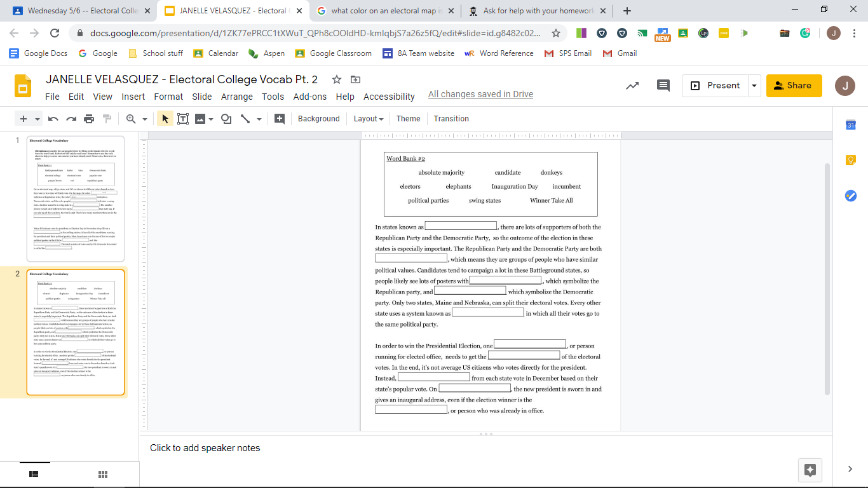
Task: Click the All changes saved in Drive link
Action: coord(480,94)
